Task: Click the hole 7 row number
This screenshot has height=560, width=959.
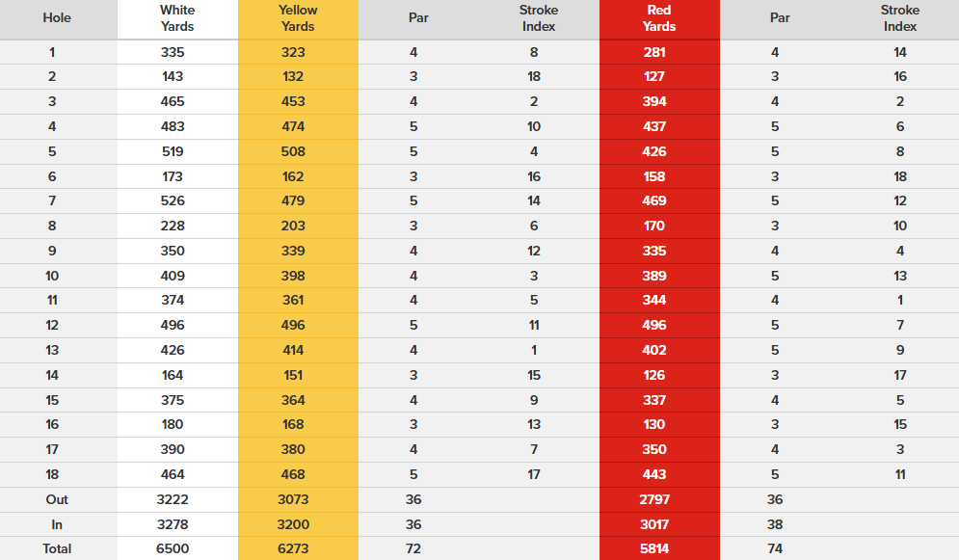Action: pos(52,201)
